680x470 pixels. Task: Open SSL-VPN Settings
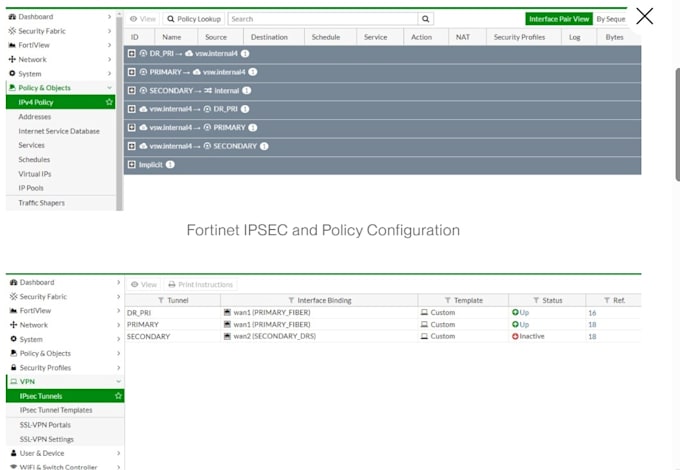(x=46, y=439)
